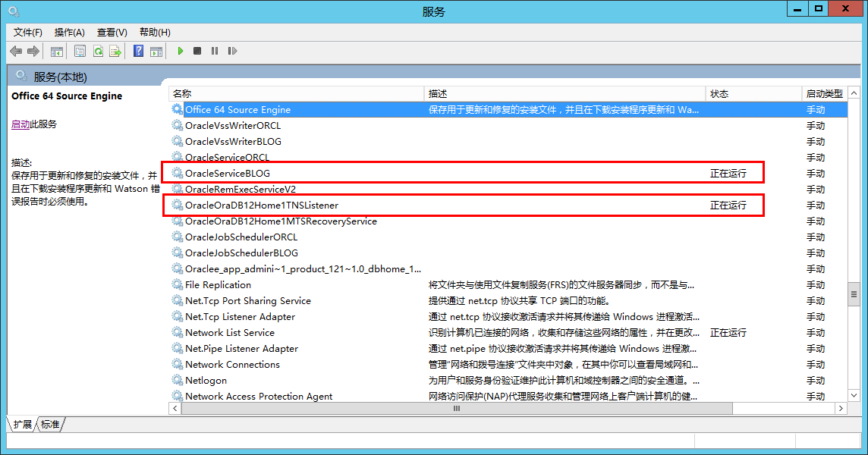
Task: Click the gear icon of OracleServiceBLOG
Action: [177, 173]
